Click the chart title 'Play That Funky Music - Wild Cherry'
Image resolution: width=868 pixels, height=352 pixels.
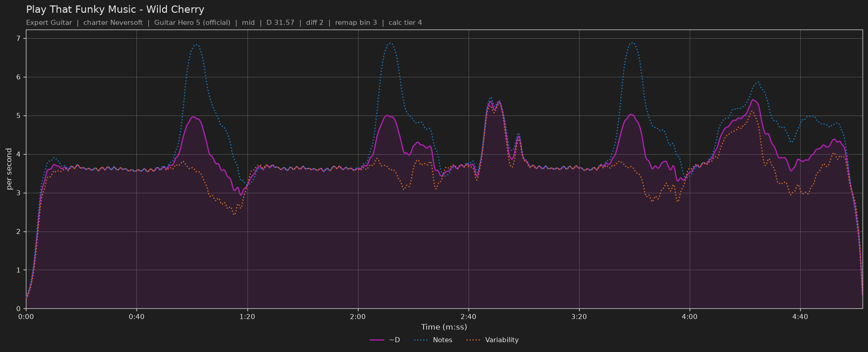[x=115, y=10]
